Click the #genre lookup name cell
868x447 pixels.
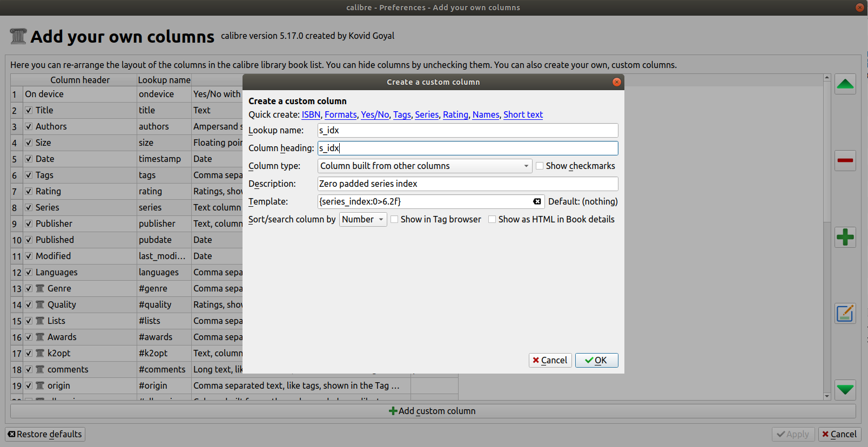(x=164, y=288)
